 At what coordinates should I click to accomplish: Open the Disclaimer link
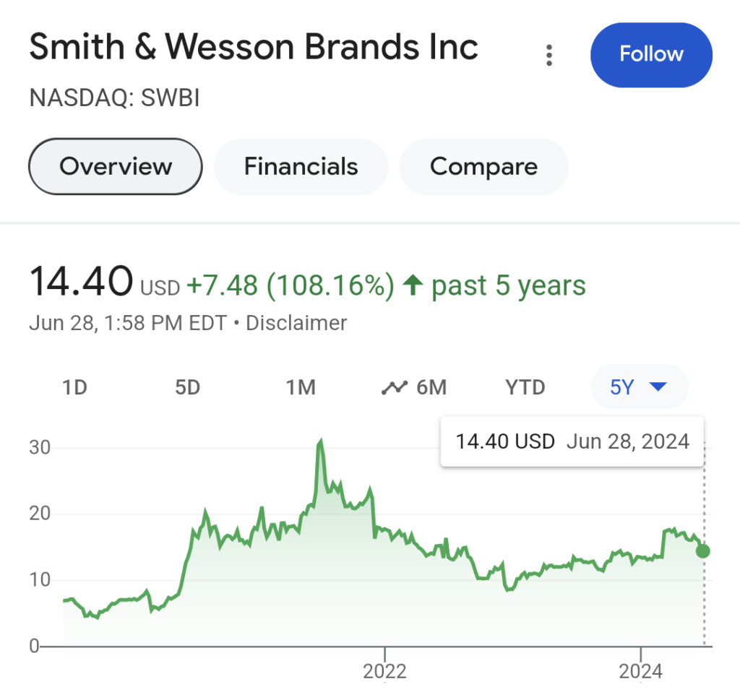pos(296,322)
